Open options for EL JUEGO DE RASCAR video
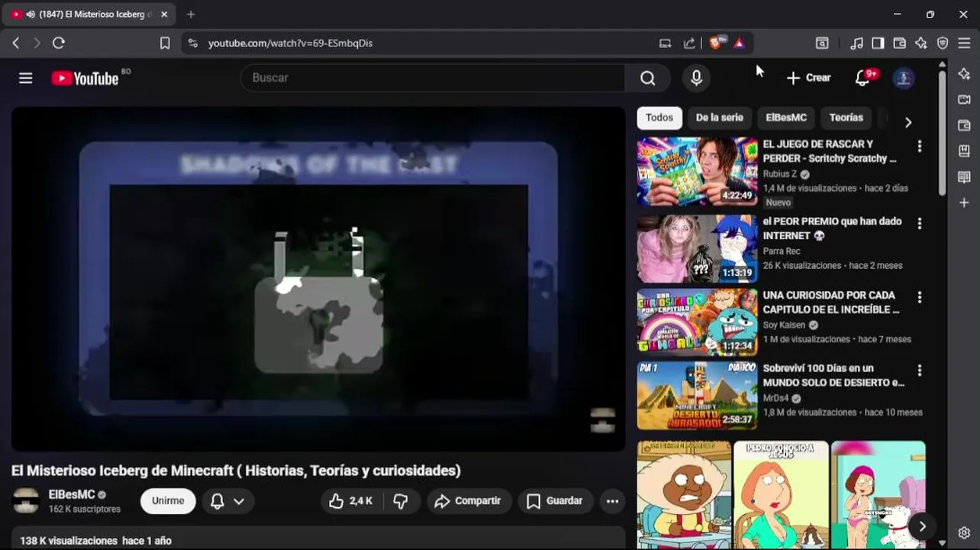This screenshot has height=550, width=980. point(920,146)
